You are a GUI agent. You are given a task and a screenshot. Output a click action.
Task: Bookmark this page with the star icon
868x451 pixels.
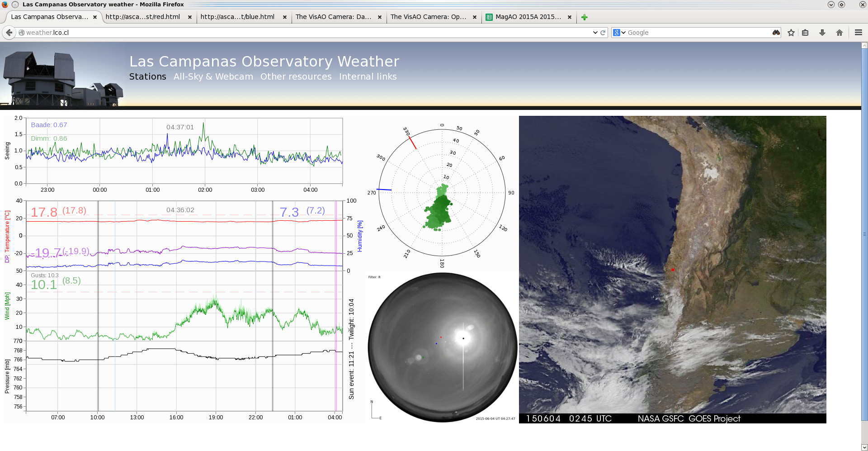[x=791, y=33]
